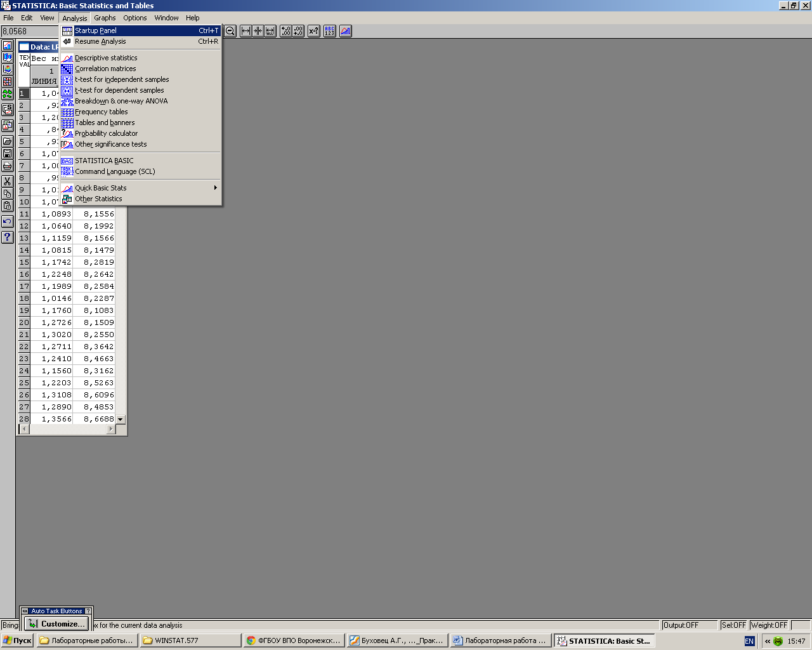The width and height of the screenshot is (812, 650).
Task: Launch Probability calculator from menu
Action: click(x=140, y=133)
